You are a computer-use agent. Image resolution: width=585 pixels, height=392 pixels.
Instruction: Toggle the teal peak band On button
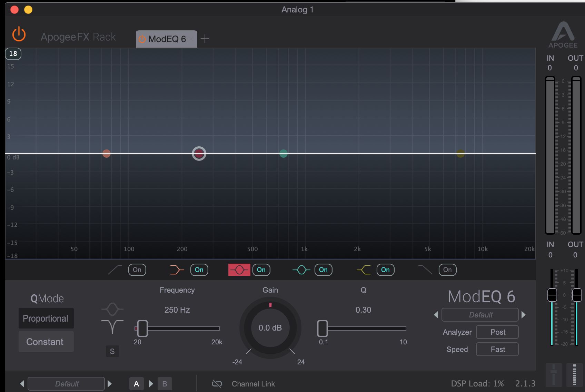click(324, 270)
